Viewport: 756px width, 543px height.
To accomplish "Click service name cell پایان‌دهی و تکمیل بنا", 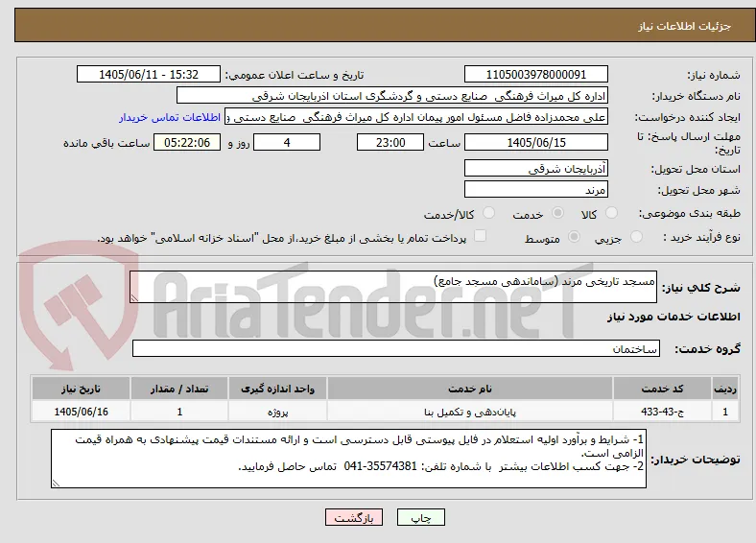I will 470,412.
